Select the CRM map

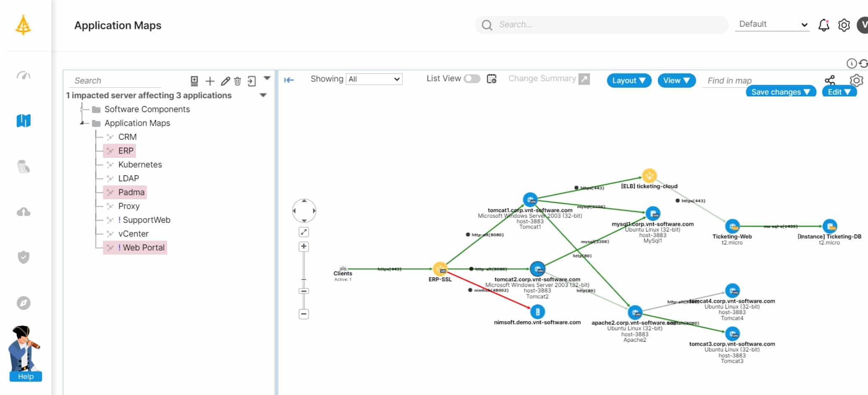coord(128,137)
